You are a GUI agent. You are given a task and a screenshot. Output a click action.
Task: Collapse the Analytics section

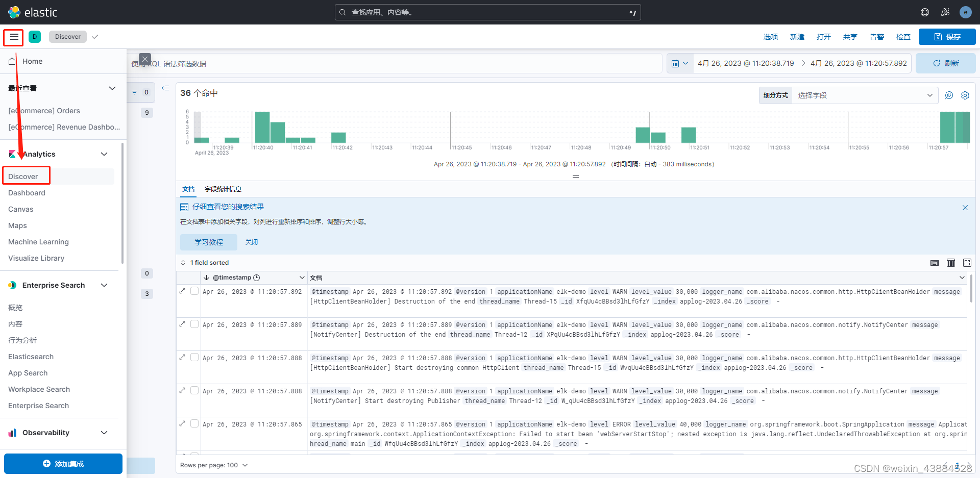(x=104, y=154)
